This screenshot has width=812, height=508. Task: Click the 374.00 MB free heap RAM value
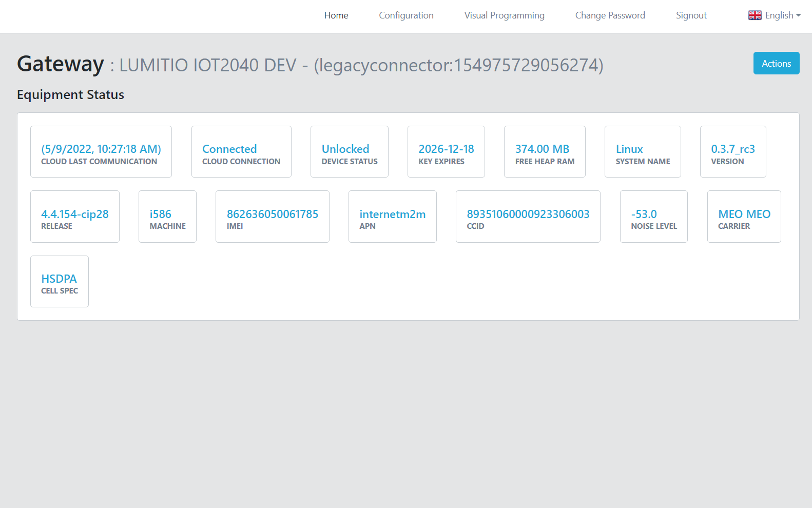click(542, 149)
